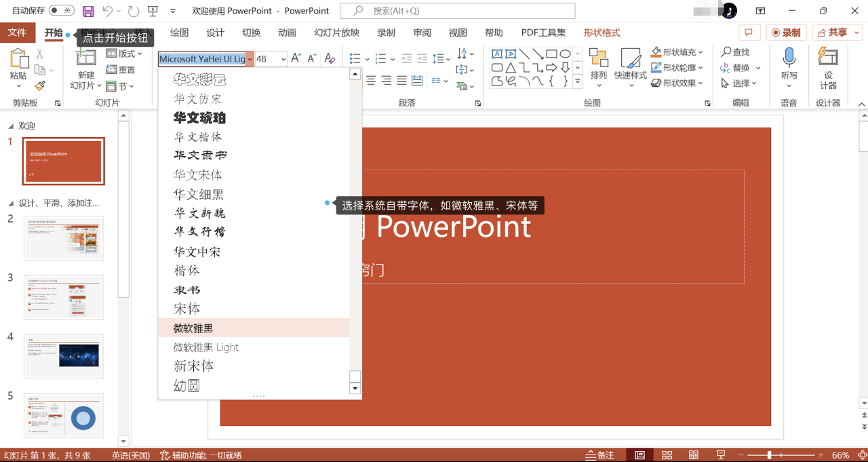This screenshot has height=462, width=868.
Task: Click the search box (搜索)
Action: click(457, 11)
